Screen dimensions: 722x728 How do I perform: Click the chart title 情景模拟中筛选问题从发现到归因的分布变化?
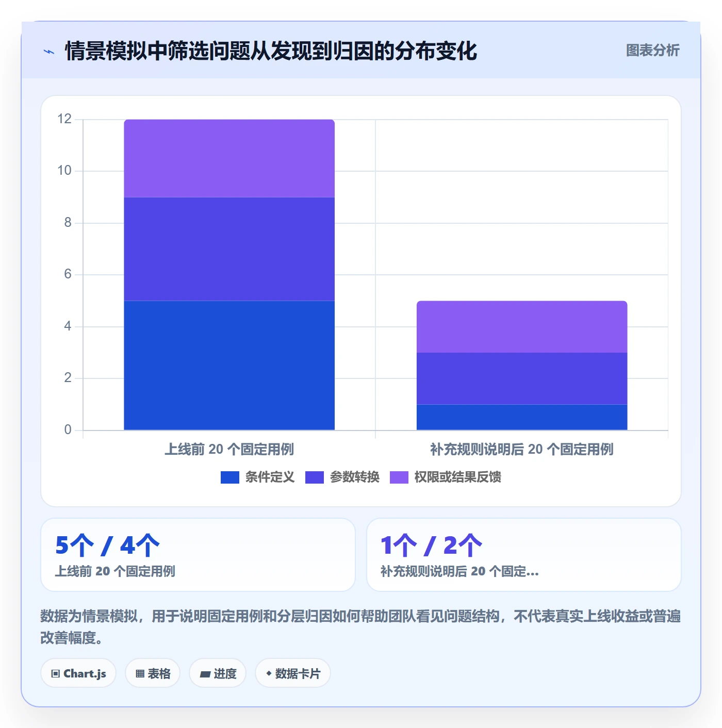pyautogui.click(x=271, y=51)
